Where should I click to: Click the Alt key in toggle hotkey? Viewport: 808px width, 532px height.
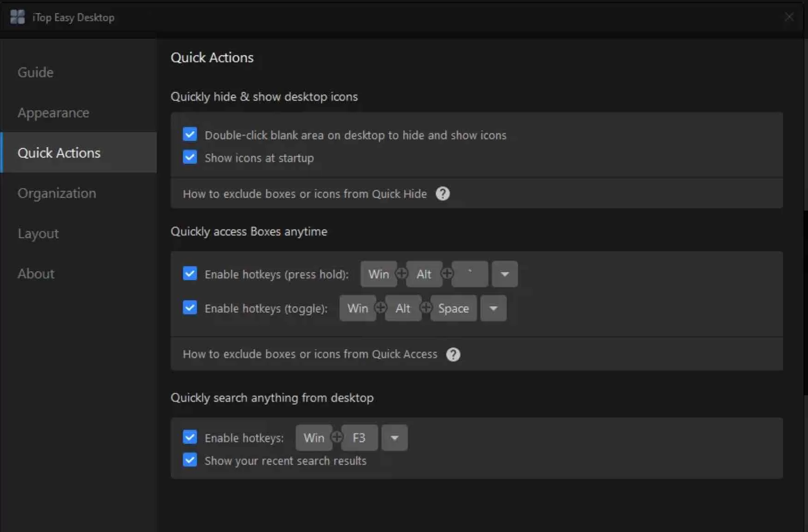tap(403, 308)
